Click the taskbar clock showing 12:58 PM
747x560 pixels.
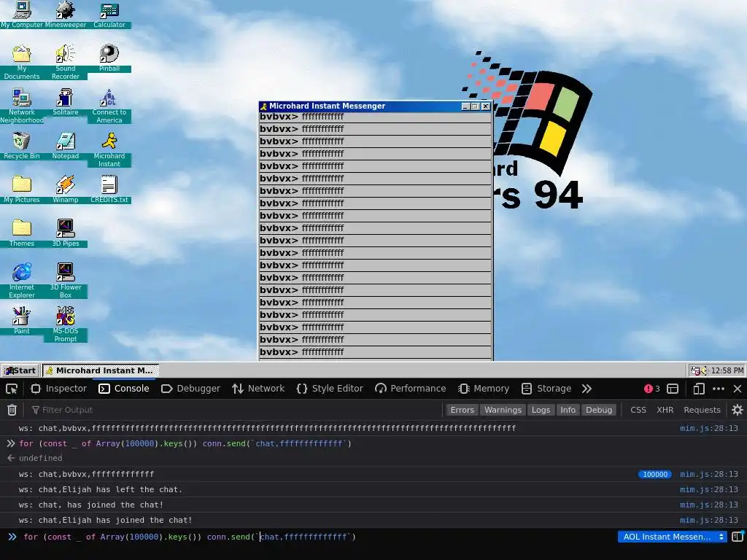point(727,370)
